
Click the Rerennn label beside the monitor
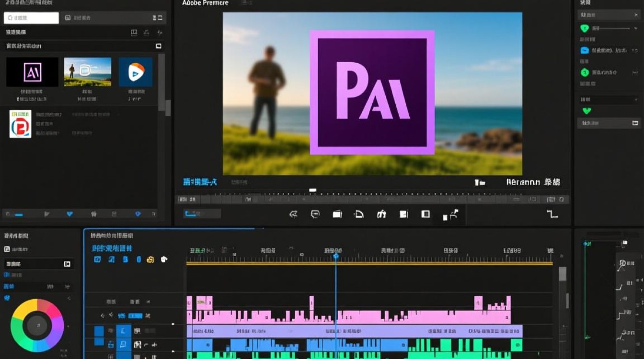click(523, 182)
